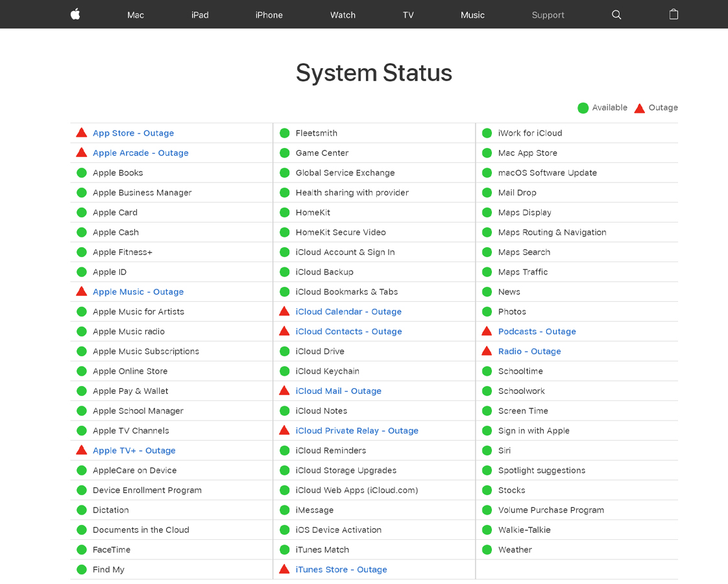Click the Walkie-Talkie text

524,529
